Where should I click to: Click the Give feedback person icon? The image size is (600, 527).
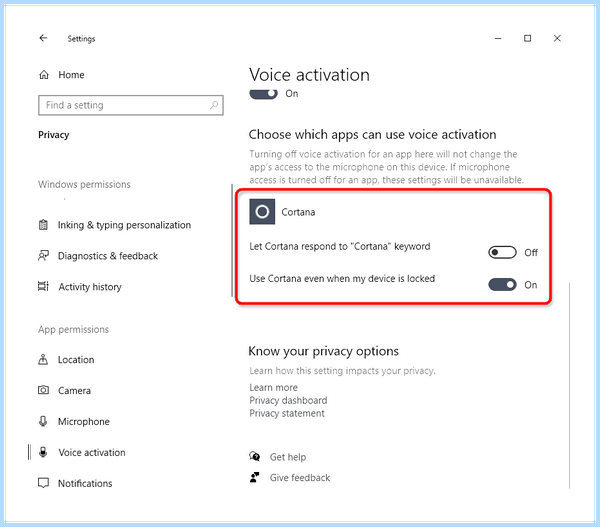click(x=254, y=477)
